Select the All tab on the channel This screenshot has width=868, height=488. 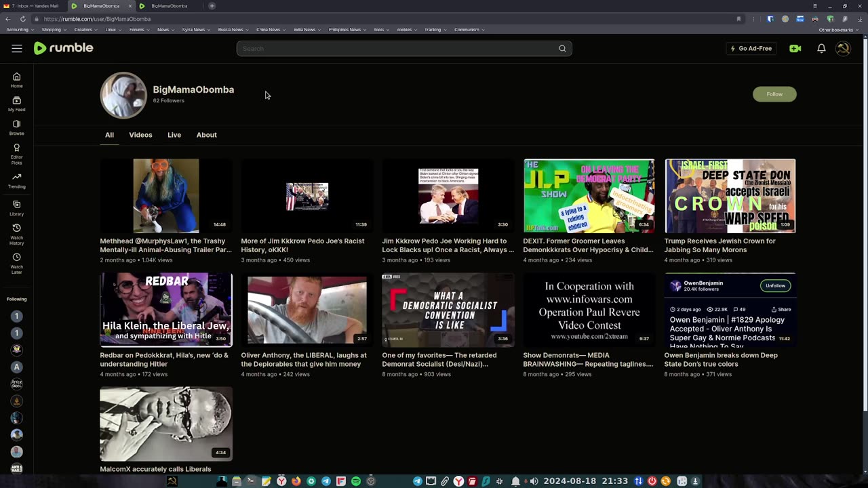pyautogui.click(x=109, y=135)
